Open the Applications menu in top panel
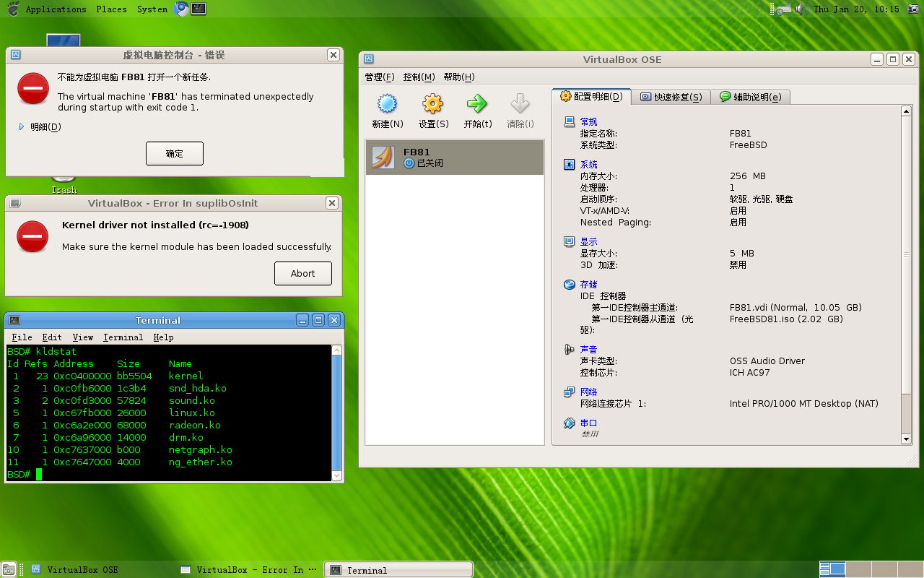 pyautogui.click(x=56, y=9)
